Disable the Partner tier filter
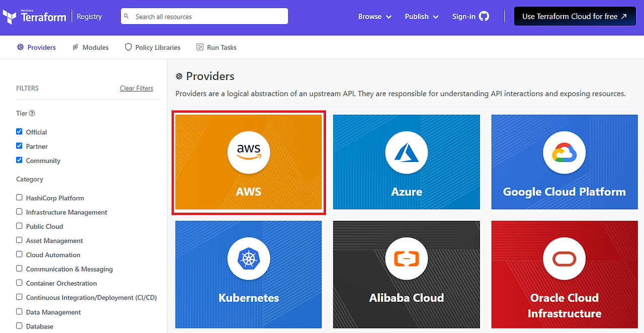The image size is (644, 333). [19, 146]
